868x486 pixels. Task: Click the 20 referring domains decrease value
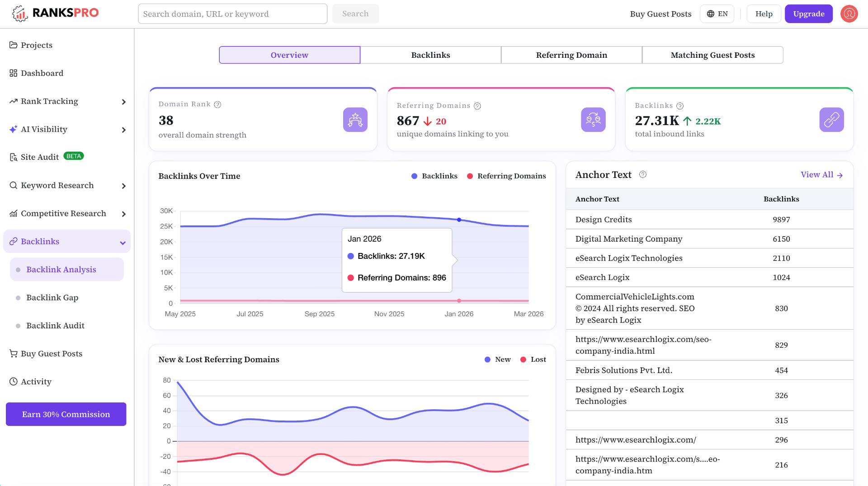(441, 121)
